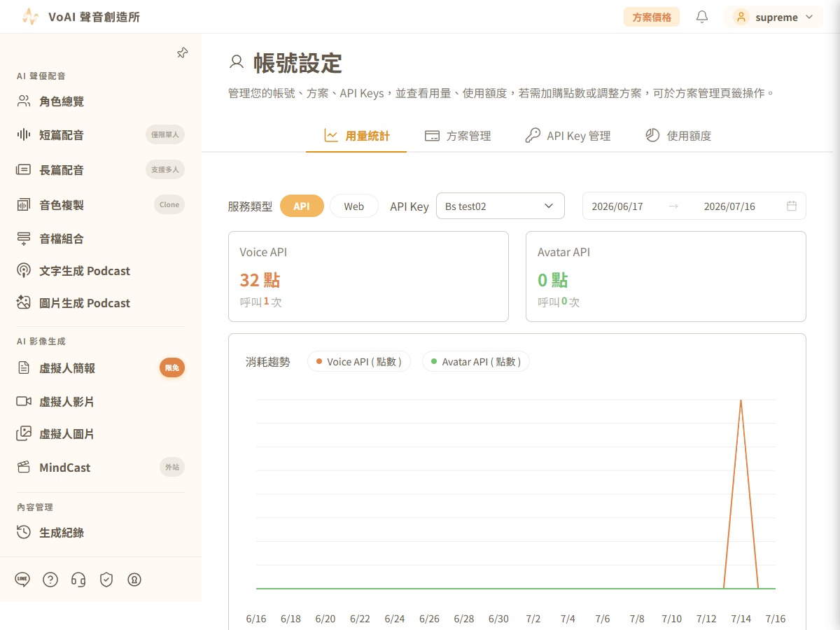Click the 長篇配音 document icon
This screenshot has height=630, width=840.
point(24,170)
